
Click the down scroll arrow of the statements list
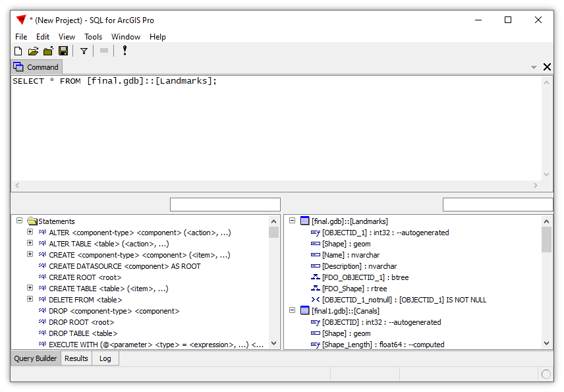coord(274,344)
